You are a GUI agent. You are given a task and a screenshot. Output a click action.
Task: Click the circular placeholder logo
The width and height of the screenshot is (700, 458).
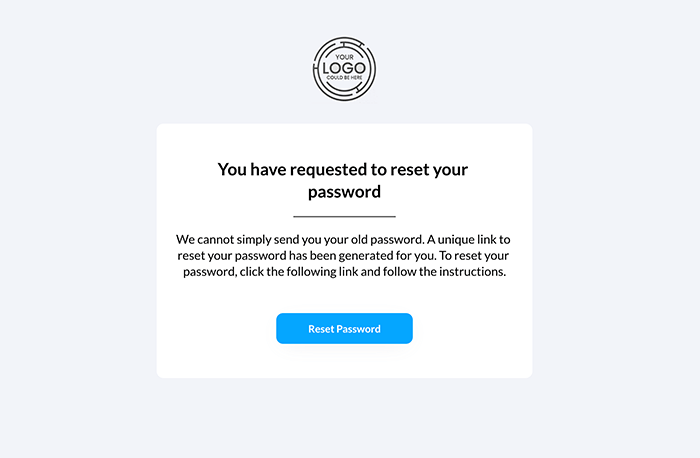344,69
